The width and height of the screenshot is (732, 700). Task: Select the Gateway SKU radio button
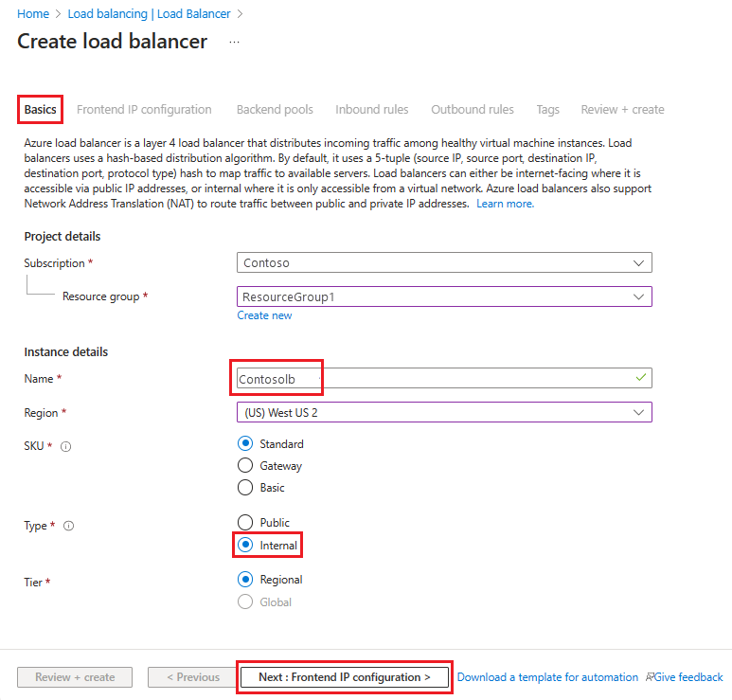[245, 466]
